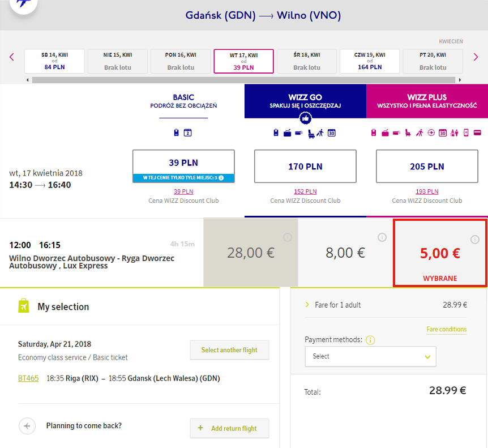The image size is (488, 448).
Task: Choose the WIZZ PLUS 205 PLN fare
Action: click(427, 167)
